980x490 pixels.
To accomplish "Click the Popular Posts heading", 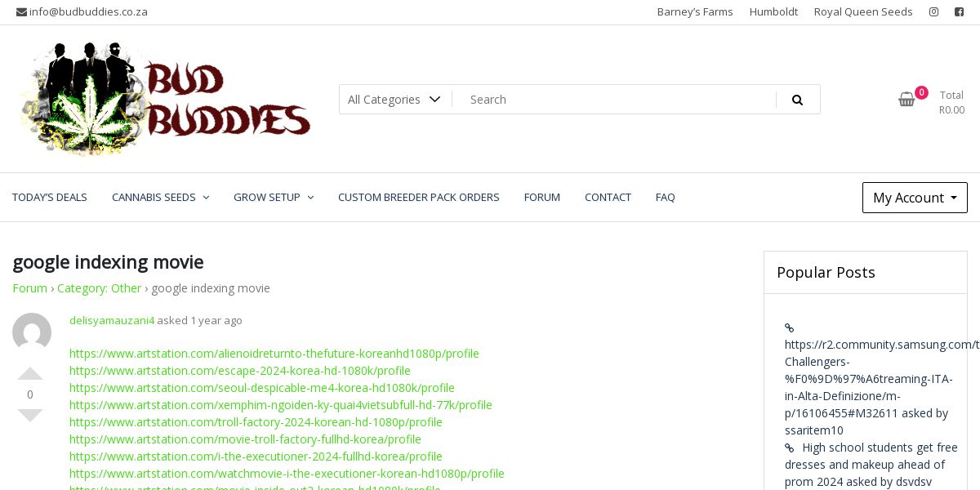I will [826, 273].
